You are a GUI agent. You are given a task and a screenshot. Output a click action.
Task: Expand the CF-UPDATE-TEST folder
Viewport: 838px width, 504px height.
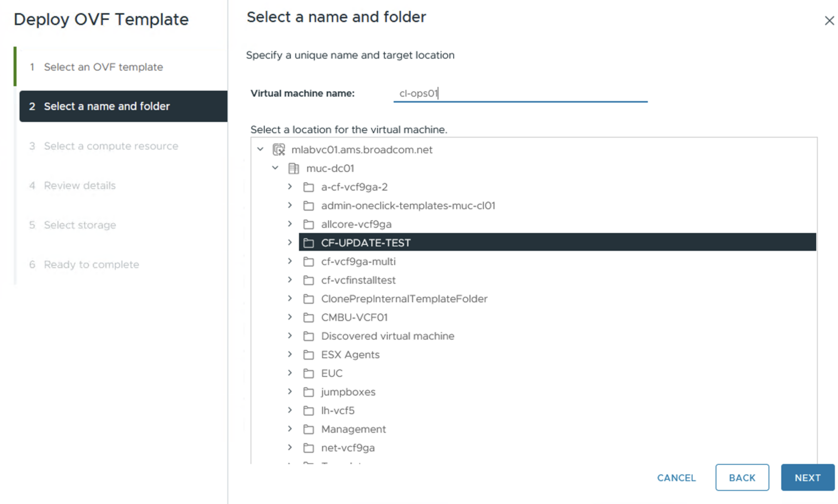tap(290, 243)
